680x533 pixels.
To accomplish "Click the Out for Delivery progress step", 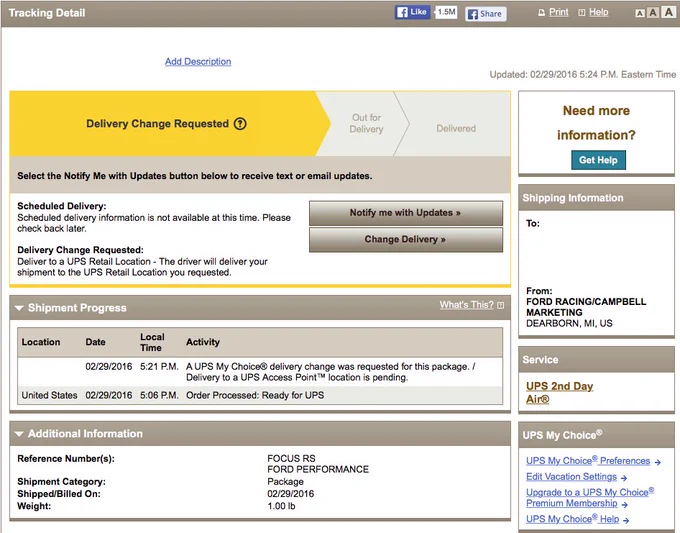I will coord(366,123).
